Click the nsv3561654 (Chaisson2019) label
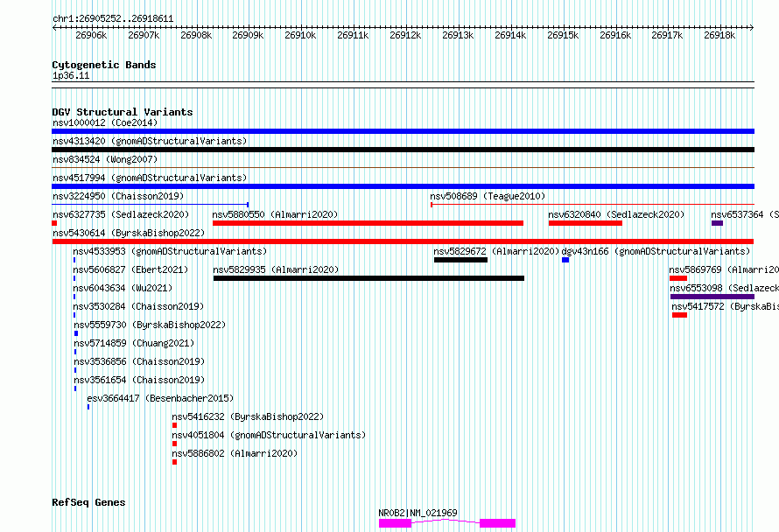The height and width of the screenshot is (532, 779). [139, 380]
